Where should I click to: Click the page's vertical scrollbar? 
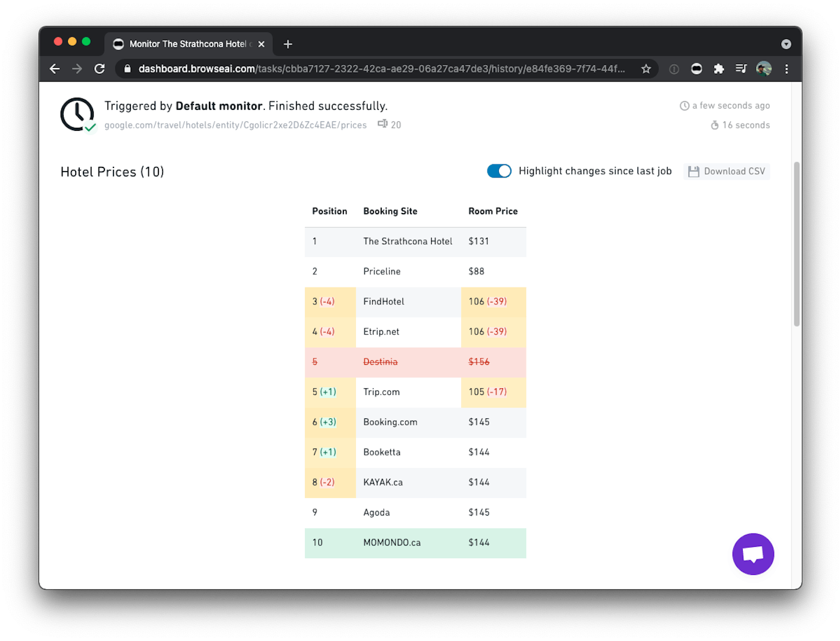coord(797,244)
